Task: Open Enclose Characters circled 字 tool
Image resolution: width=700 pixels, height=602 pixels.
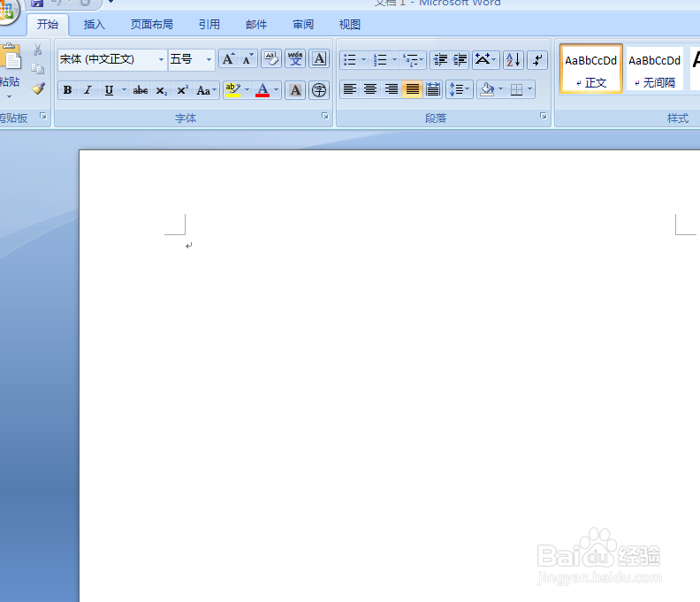Action: point(319,90)
